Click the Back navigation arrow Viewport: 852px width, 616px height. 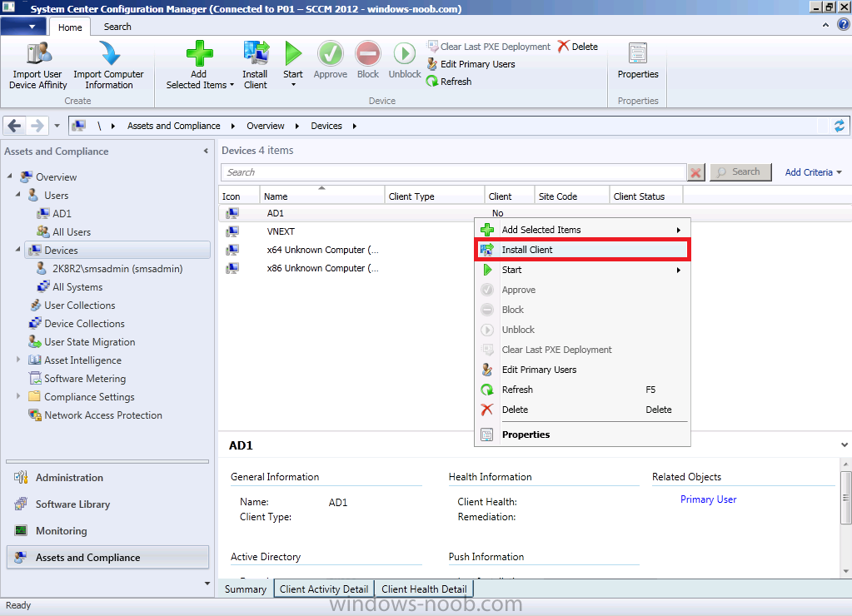pos(15,126)
